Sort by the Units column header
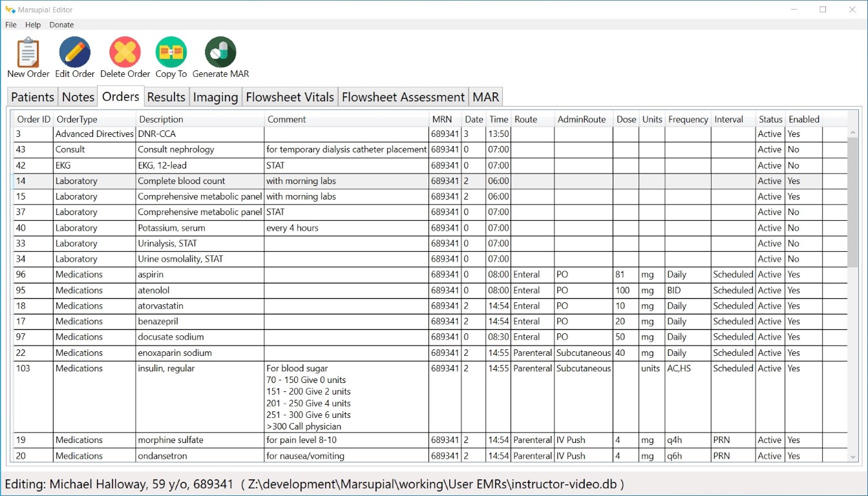The image size is (868, 496). coord(652,119)
